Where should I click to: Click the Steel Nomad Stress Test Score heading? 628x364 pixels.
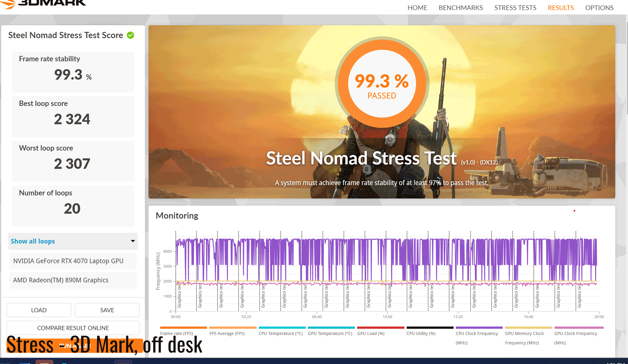[x=65, y=35]
